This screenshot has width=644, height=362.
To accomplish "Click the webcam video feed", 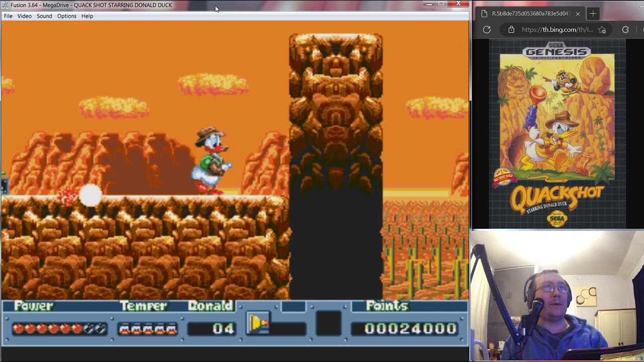I will click(x=557, y=296).
